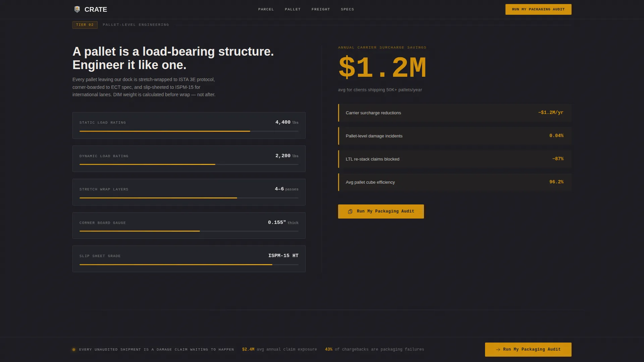Click the 43% of chargebacks footer statistic
Image resolution: width=644 pixels, height=362 pixels.
point(374,350)
